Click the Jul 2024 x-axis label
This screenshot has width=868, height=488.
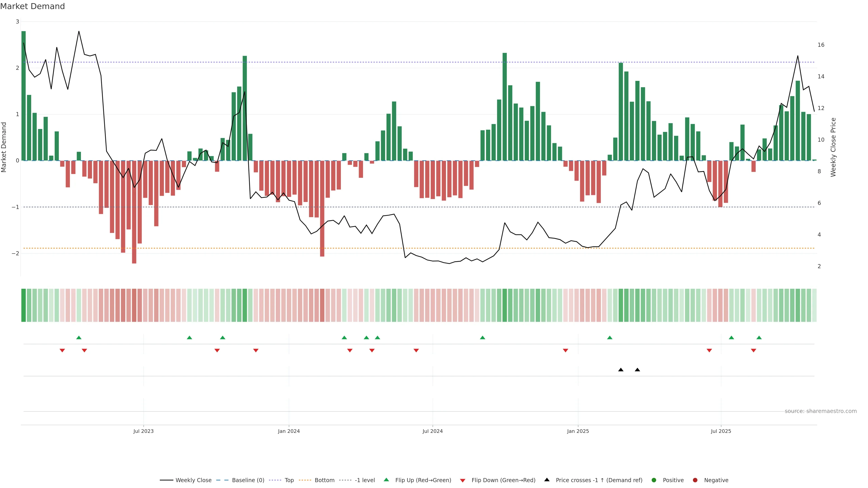(433, 431)
